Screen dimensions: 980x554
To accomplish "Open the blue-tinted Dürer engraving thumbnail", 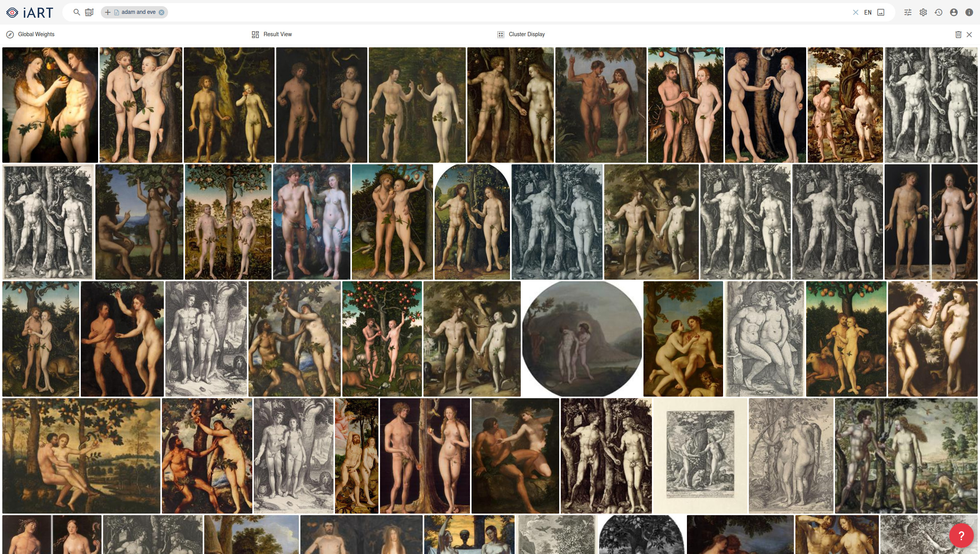I will point(557,222).
